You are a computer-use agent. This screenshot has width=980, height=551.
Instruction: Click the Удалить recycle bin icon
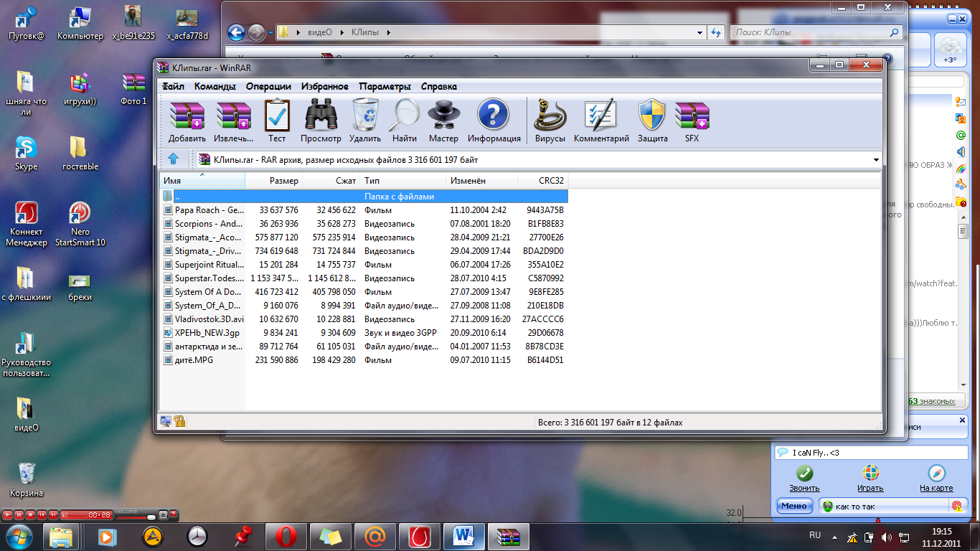point(365,115)
